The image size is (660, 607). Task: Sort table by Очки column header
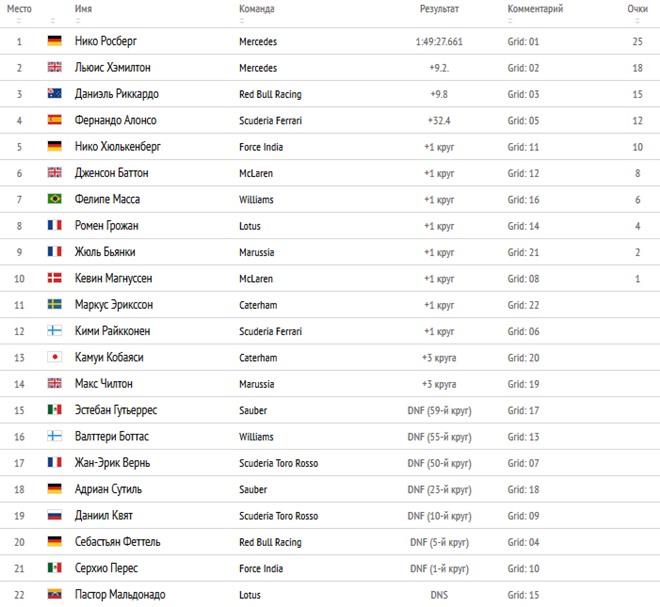click(x=637, y=9)
